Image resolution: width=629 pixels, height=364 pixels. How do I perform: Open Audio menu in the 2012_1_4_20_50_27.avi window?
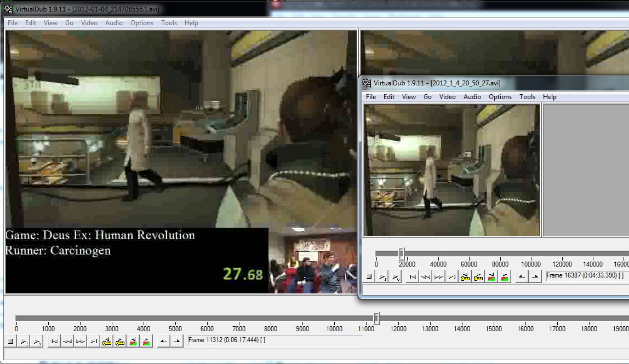472,97
